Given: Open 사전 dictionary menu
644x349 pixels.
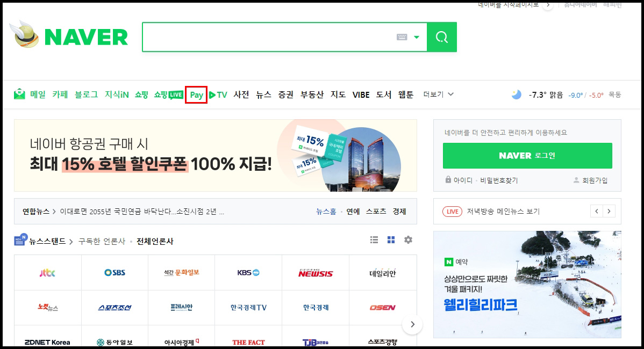Looking at the screenshot, I should point(241,94).
